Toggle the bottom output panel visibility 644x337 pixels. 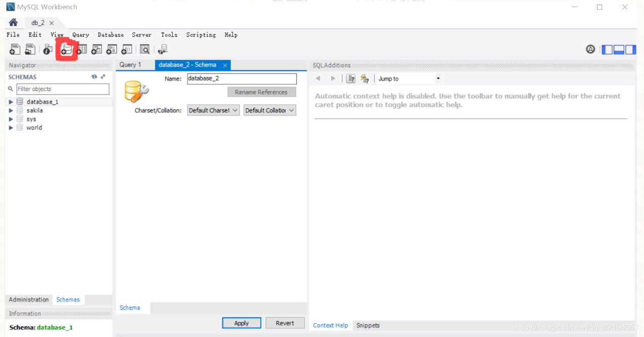pyautogui.click(x=619, y=49)
